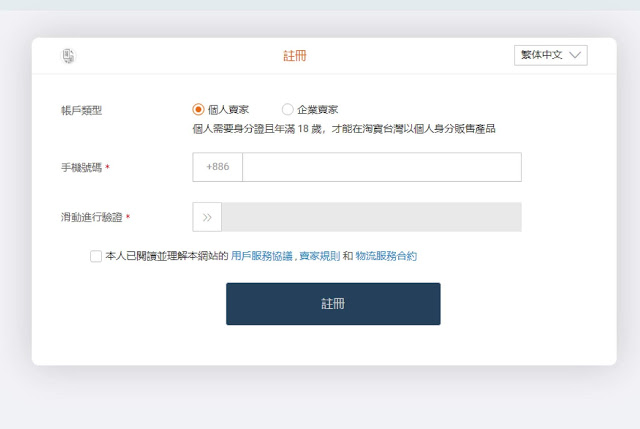Screen dimensions: 640x429
Task: Click the 帳戶類型 label
Action: tap(81, 110)
